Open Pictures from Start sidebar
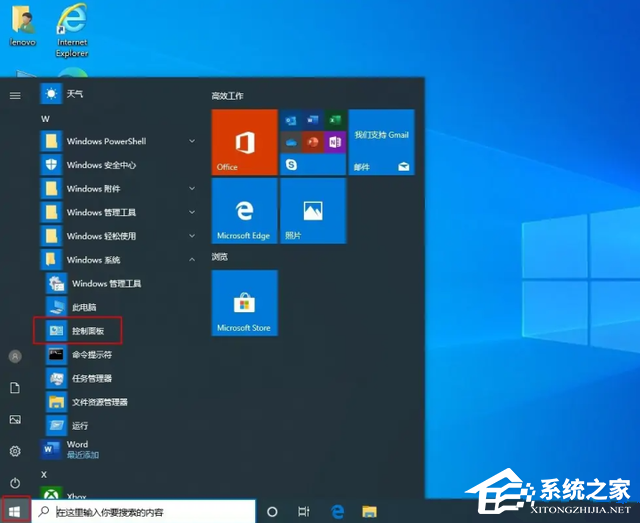The image size is (640, 523). click(x=15, y=419)
